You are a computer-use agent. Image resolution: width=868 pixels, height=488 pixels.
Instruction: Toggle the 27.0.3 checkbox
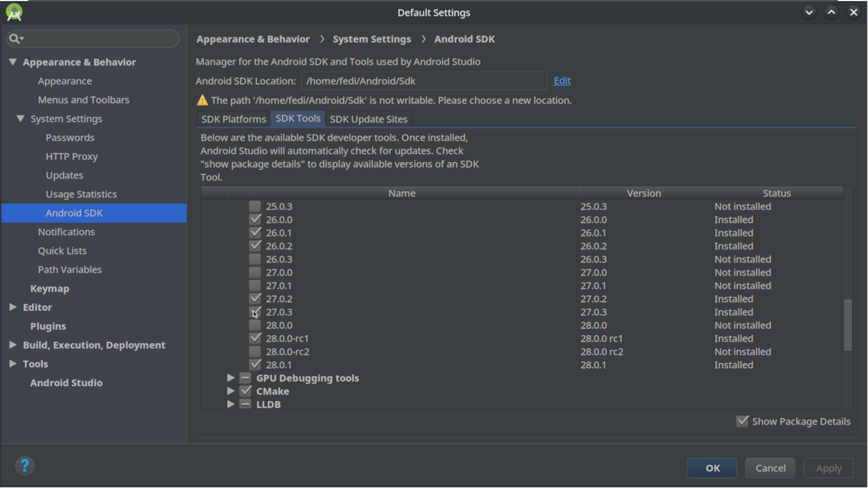(x=255, y=312)
